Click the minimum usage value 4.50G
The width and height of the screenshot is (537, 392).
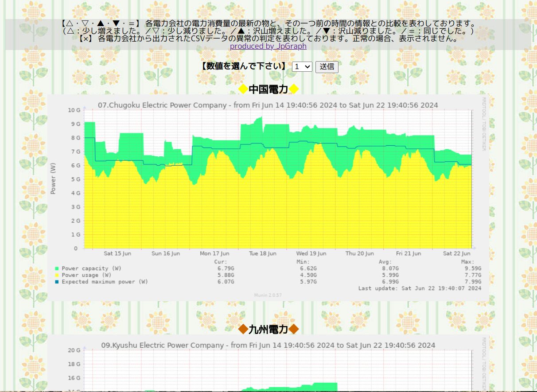pyautogui.click(x=308, y=275)
